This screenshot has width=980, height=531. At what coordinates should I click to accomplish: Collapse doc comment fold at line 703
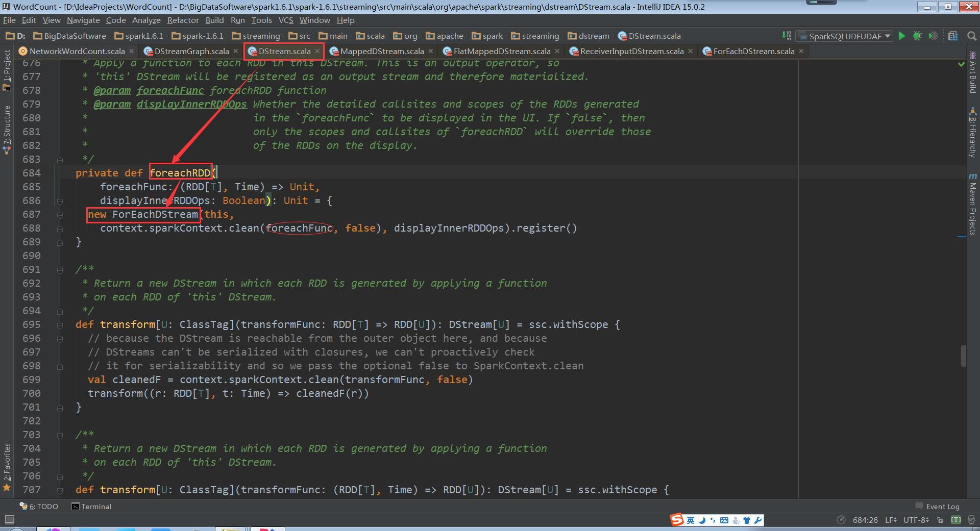tap(60, 435)
